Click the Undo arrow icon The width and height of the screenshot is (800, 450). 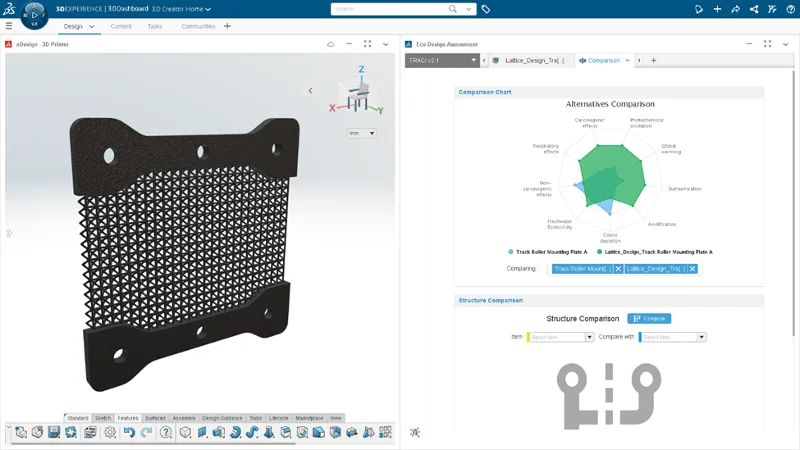(x=129, y=432)
